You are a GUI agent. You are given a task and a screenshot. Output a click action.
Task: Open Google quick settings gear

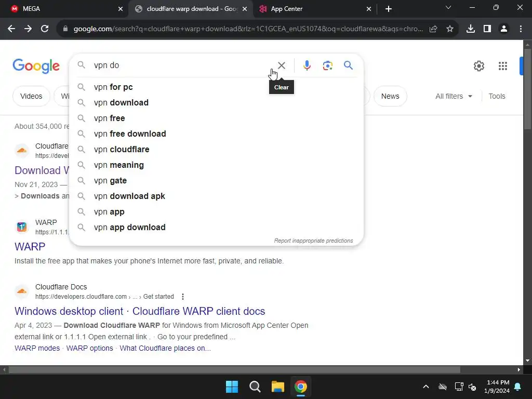[478, 66]
